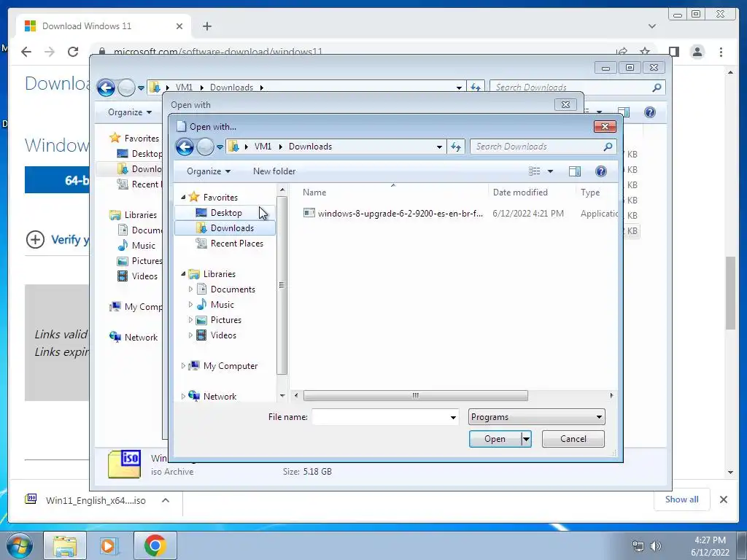747x560 pixels.
Task: Select the windows-8-upgrade application file
Action: [393, 214]
